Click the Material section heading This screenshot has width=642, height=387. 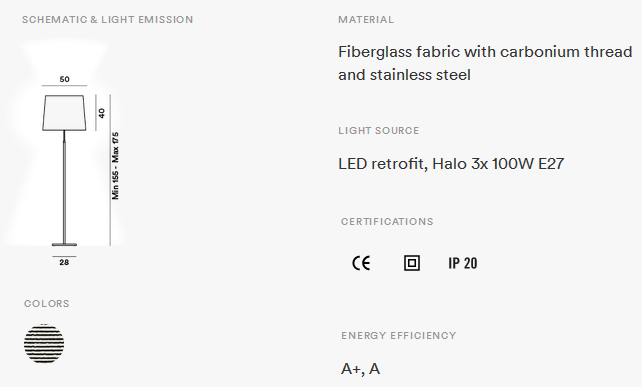point(366,20)
